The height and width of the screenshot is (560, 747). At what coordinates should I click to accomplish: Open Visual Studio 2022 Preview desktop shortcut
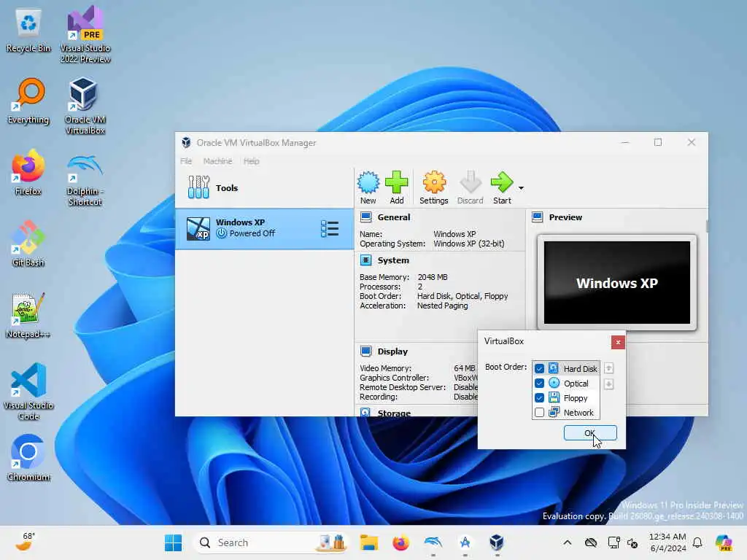pos(85,35)
